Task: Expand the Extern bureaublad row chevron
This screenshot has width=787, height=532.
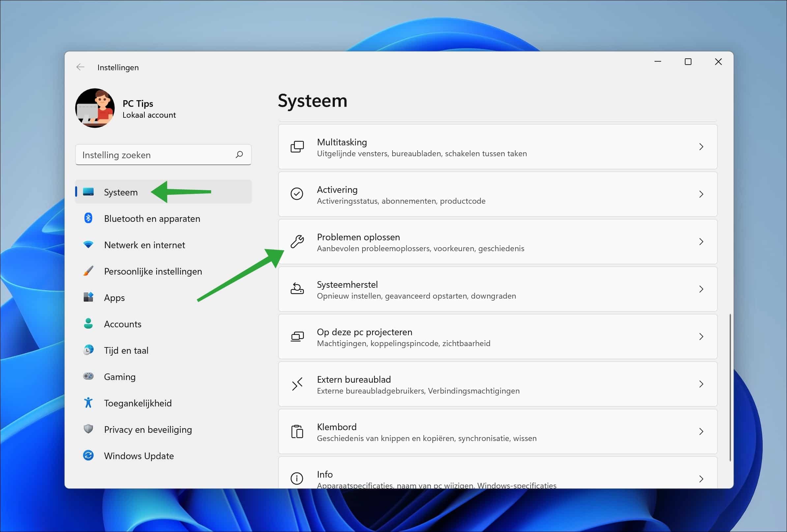Action: (x=701, y=384)
